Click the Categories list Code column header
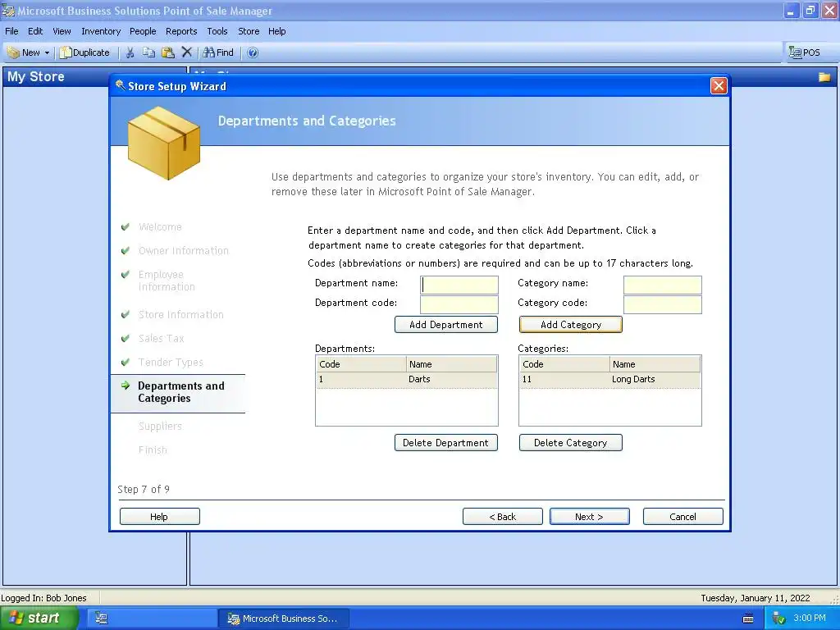The image size is (840, 630). tap(564, 364)
